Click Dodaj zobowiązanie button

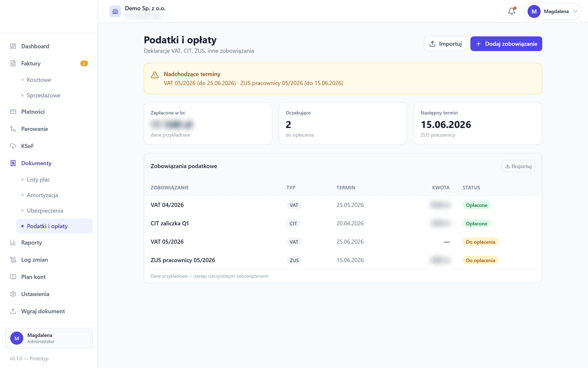(x=506, y=44)
